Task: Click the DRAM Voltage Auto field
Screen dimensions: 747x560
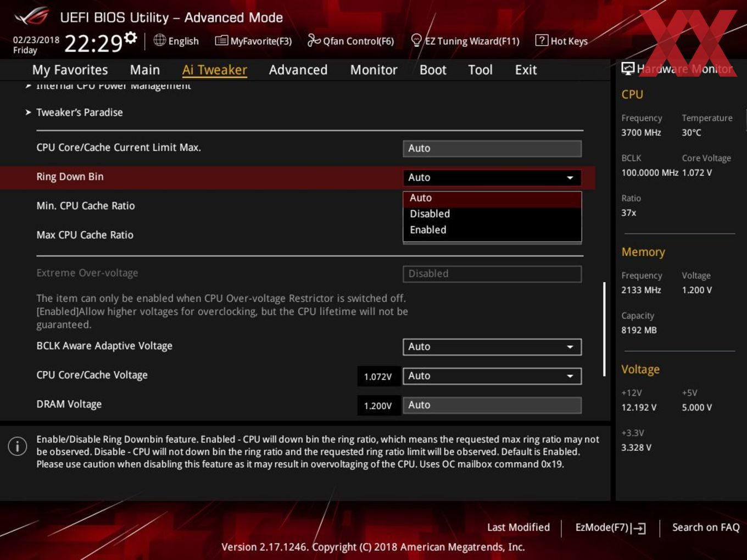Action: pyautogui.click(x=492, y=405)
